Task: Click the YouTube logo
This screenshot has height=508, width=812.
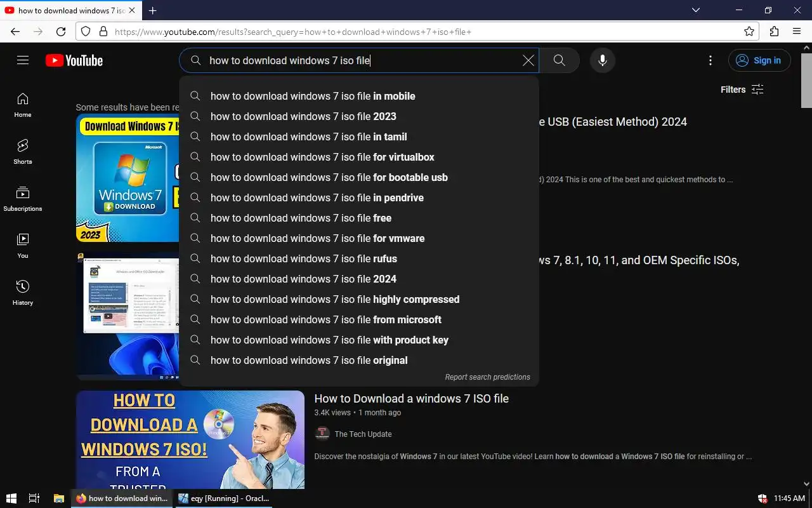Action: point(74,60)
